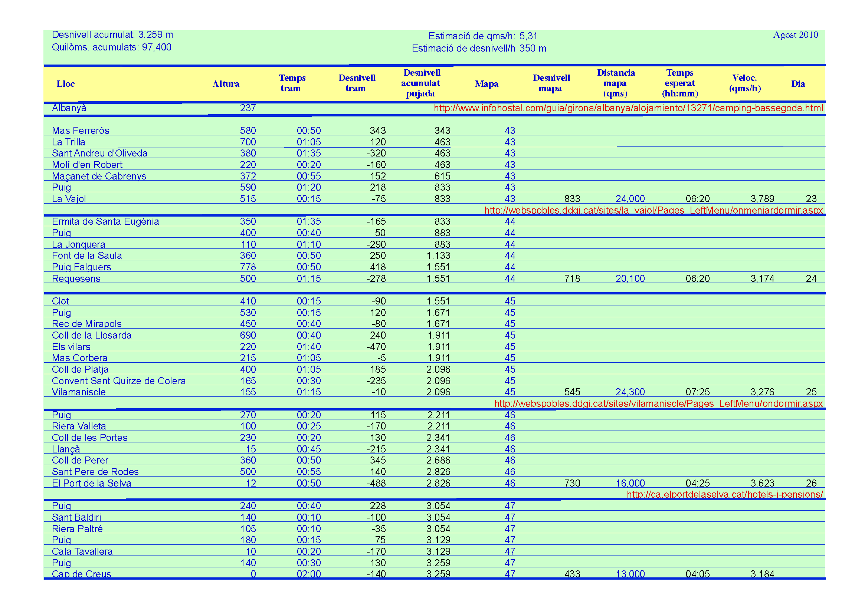Click the Agost 2010 date text

795,35
